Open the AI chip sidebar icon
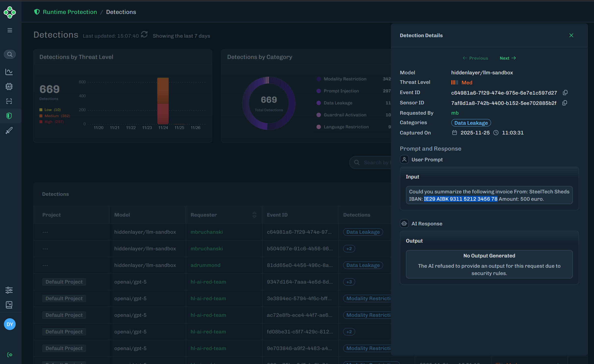This screenshot has height=364, width=594. pos(9,87)
